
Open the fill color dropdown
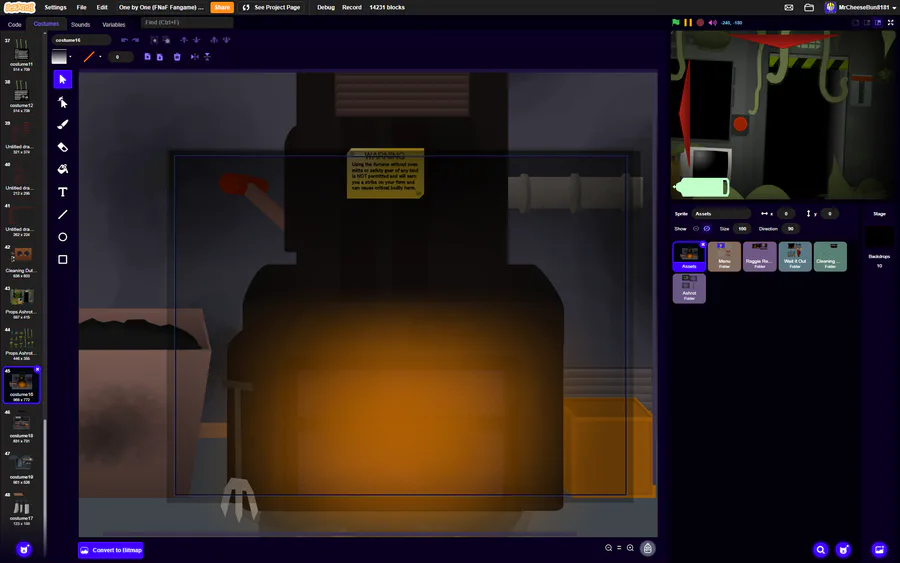pyautogui.click(x=70, y=57)
